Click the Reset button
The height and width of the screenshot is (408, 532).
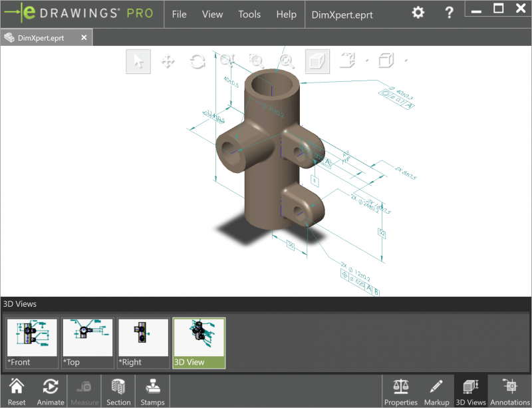click(16, 391)
